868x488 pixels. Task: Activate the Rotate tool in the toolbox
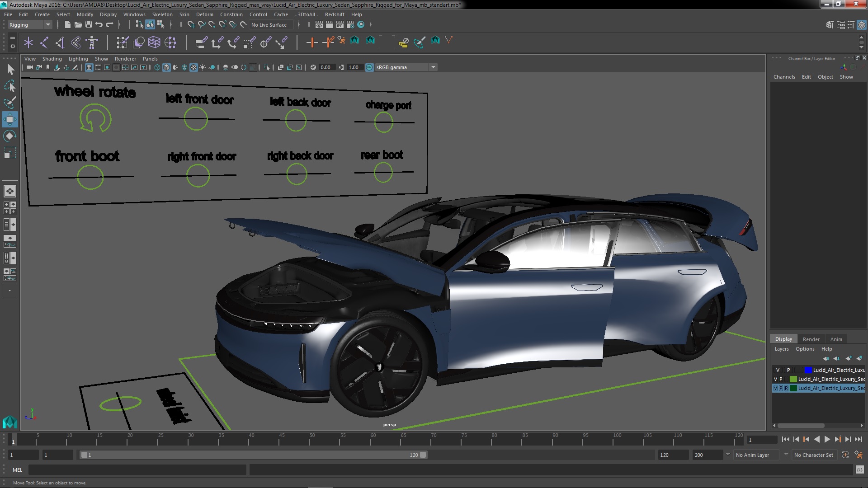[x=10, y=136]
